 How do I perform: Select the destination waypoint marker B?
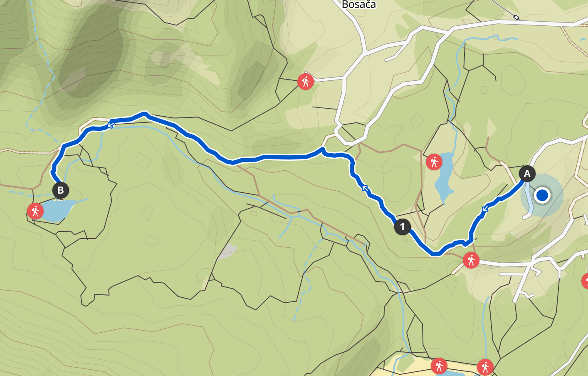[60, 190]
